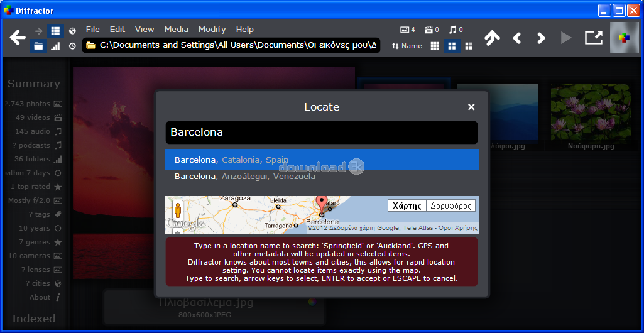Viewport: 644px width, 333px height.
Task: Click the address bar folder path
Action: [x=231, y=45]
